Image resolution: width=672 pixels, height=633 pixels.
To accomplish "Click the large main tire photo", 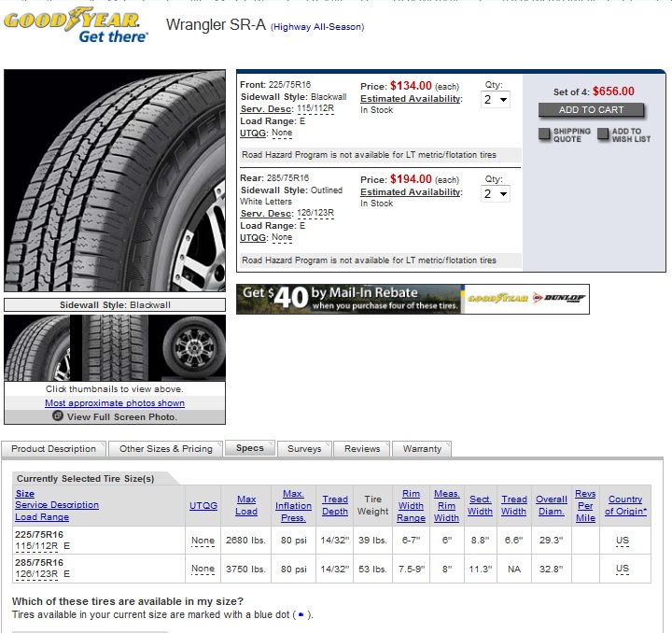I will [115, 181].
